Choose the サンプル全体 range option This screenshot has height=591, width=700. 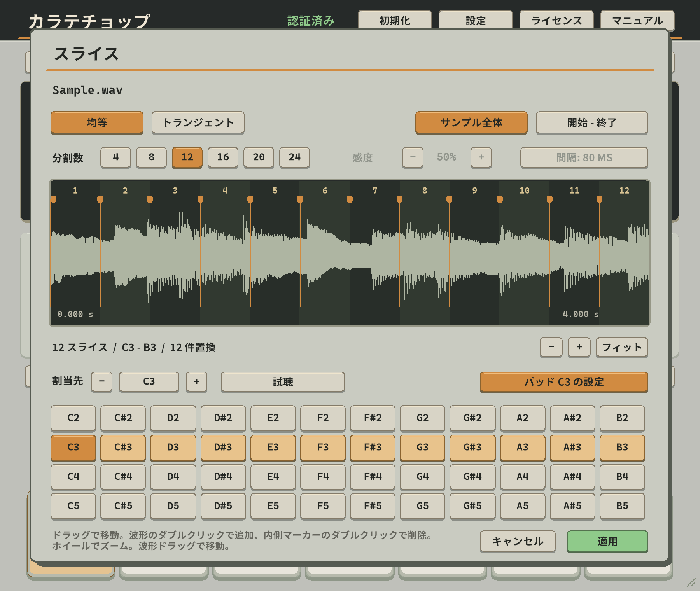pos(471,122)
